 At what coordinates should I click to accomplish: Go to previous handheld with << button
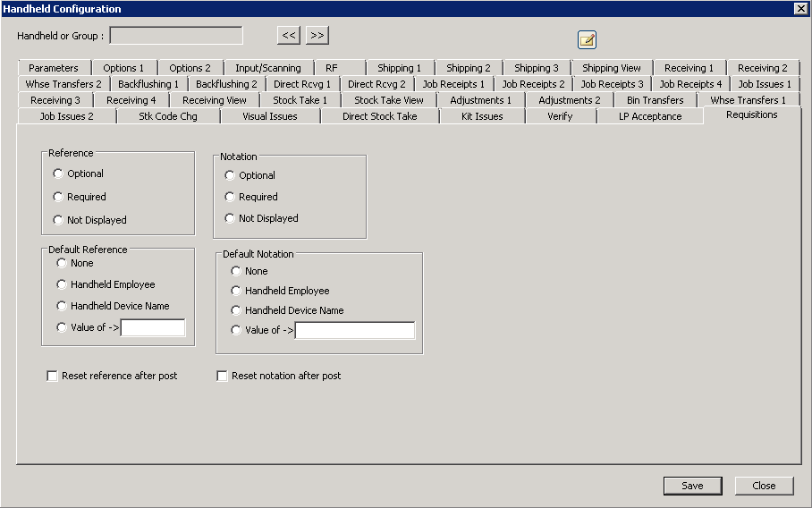pos(288,35)
